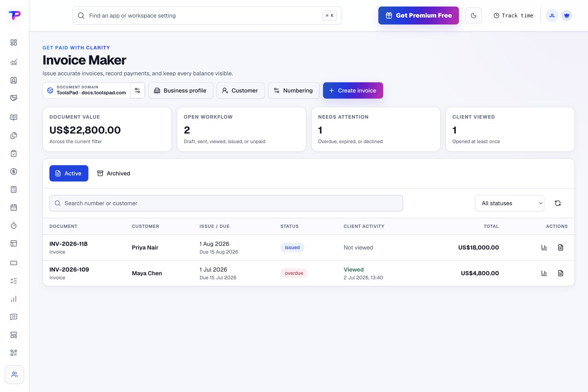Screen dimensions: 588x392
Task: Focus the search number or customer field
Action: pos(226,203)
